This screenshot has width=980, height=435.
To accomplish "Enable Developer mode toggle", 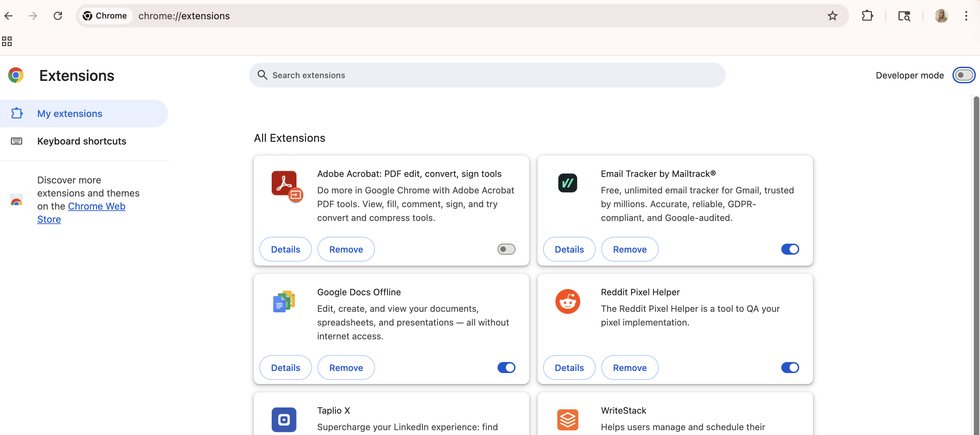I will click(963, 75).
